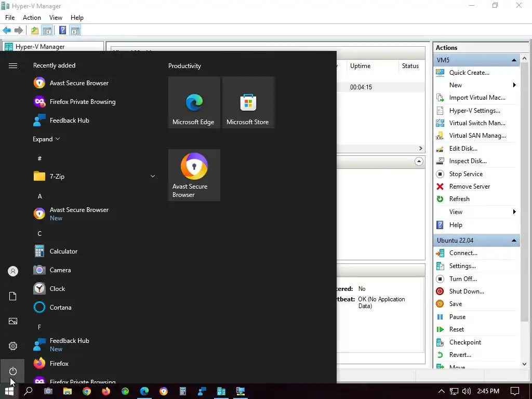532x399 pixels.
Task: Open Virtual Switch Manager
Action: [476, 123]
